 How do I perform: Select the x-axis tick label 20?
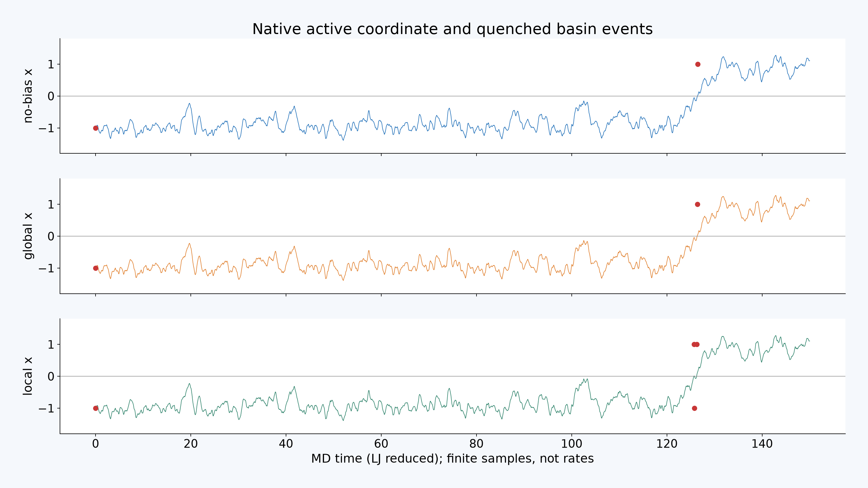tap(191, 443)
